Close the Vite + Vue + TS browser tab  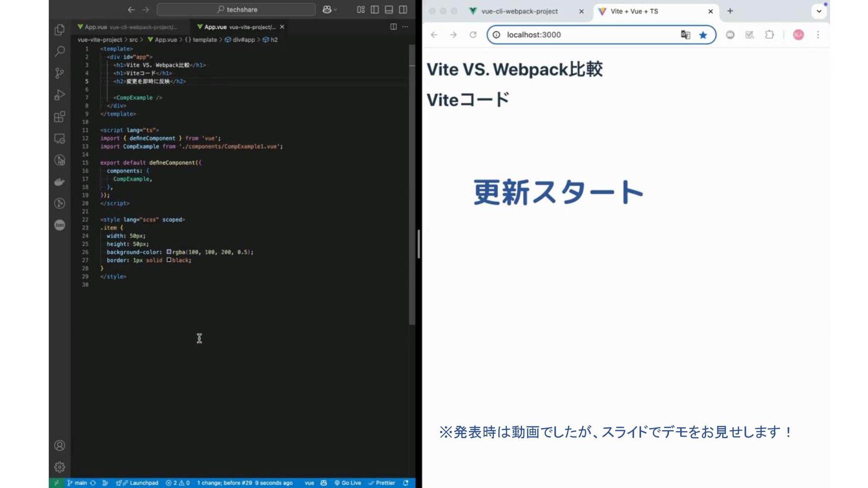pyautogui.click(x=711, y=11)
